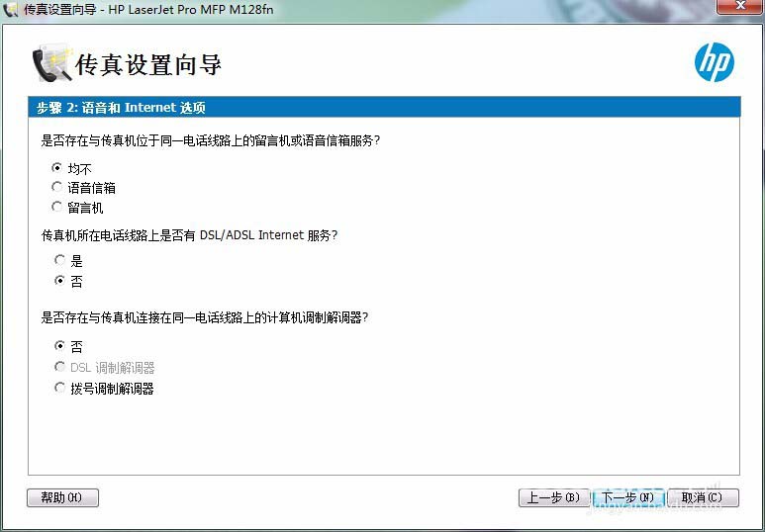
Task: Click the question about 留言机或语音信箱服务
Action: [210, 141]
